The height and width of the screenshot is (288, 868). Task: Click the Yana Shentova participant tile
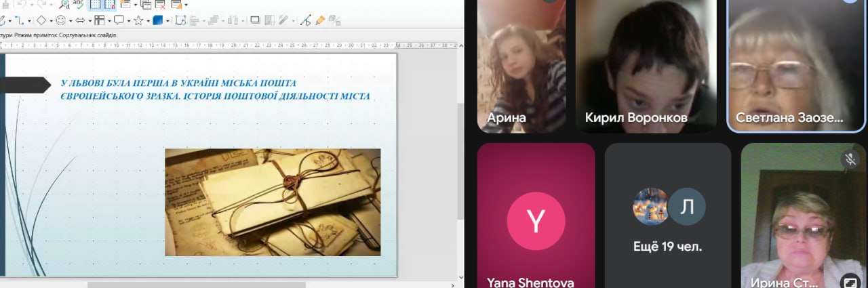coord(536,215)
